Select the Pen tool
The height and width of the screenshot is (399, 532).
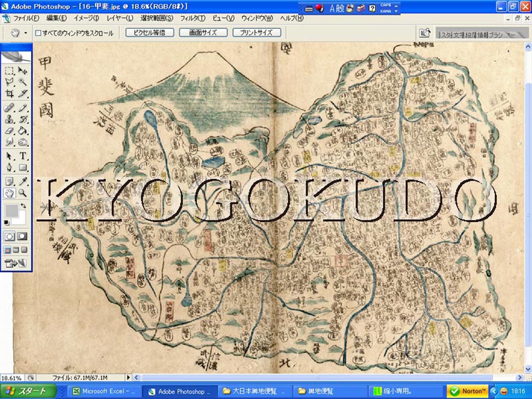tap(9, 168)
